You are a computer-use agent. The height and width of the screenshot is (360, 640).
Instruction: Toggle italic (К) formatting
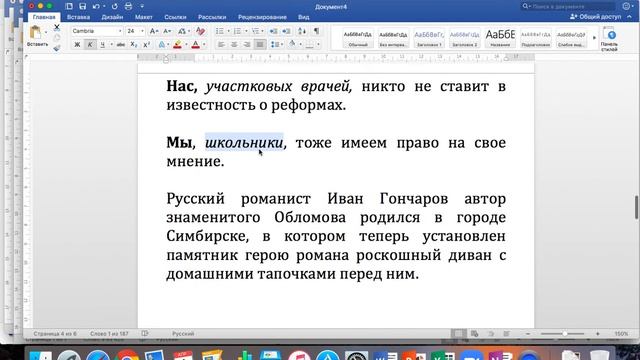[x=90, y=44]
